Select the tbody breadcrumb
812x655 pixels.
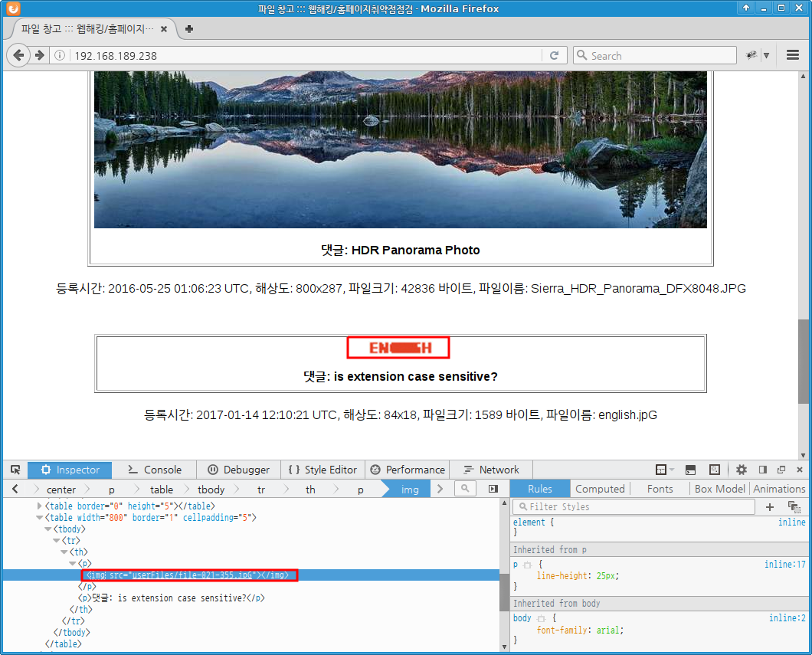pyautogui.click(x=211, y=490)
